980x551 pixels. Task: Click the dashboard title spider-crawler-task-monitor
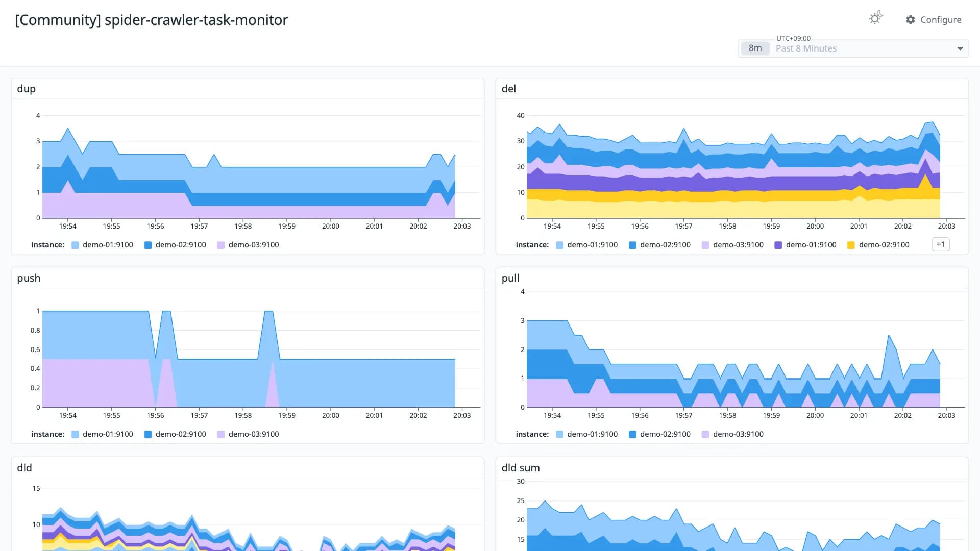coord(151,20)
